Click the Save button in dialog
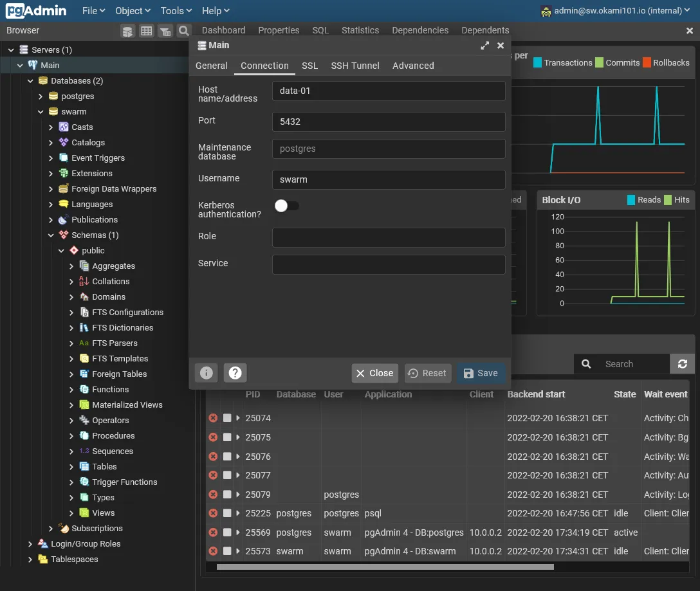 click(481, 373)
